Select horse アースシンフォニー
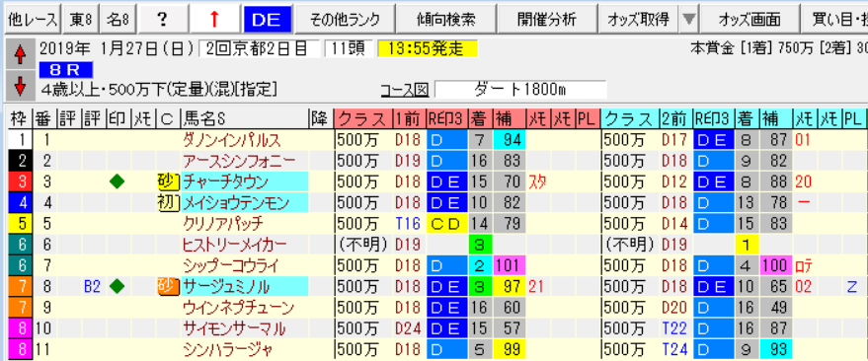868x361 pixels. pyautogui.click(x=246, y=161)
